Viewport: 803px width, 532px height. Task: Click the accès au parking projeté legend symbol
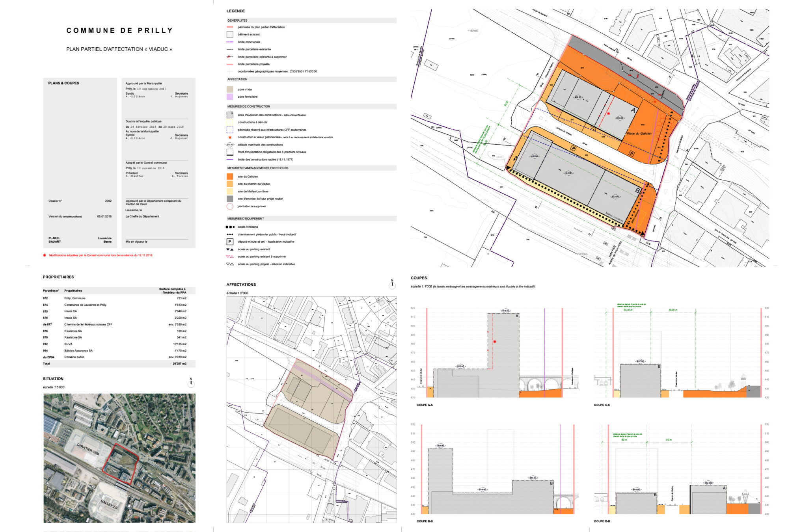pos(230,264)
